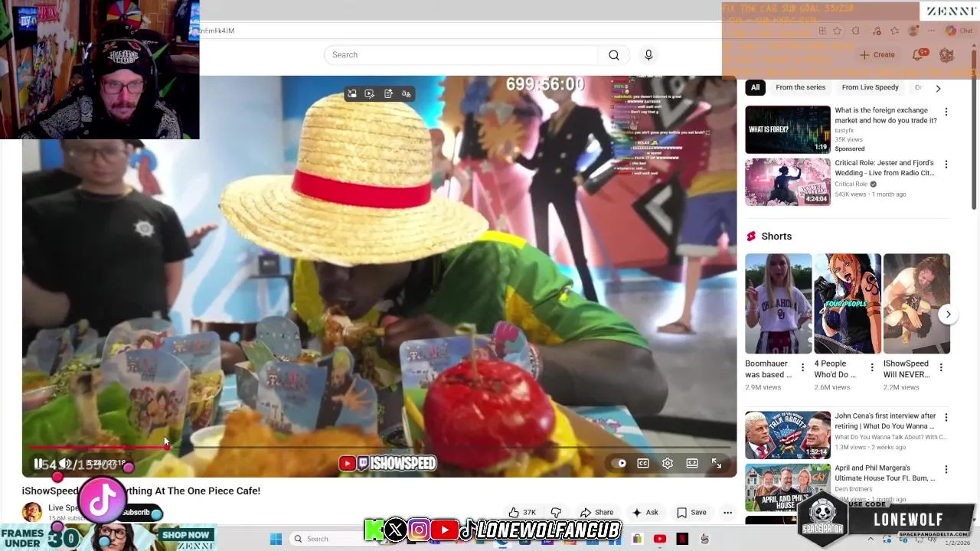Show next Shorts with the arrow button
The image size is (980, 551).
point(948,315)
